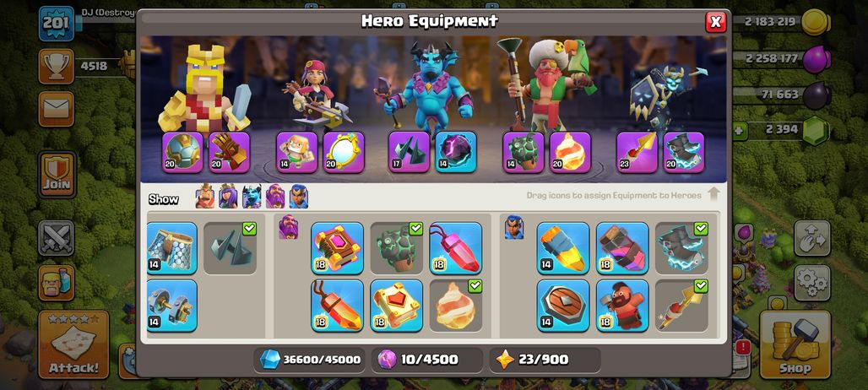Add gems with the green plus

(740, 131)
